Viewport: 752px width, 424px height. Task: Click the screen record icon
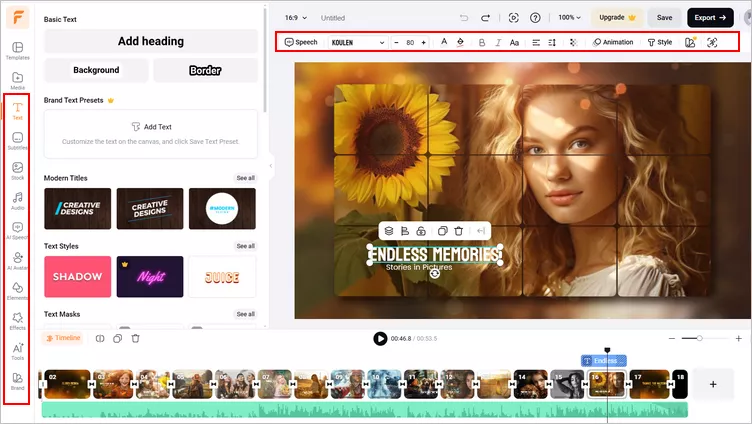click(514, 18)
